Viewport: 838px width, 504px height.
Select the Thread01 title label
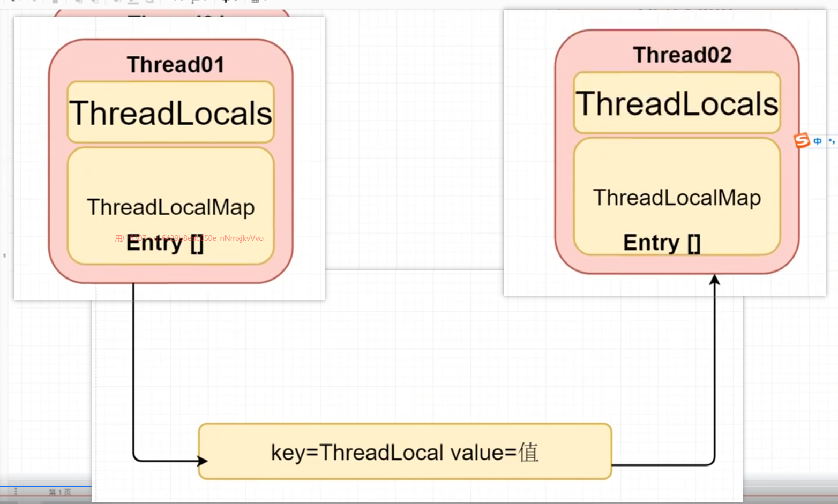coord(175,65)
